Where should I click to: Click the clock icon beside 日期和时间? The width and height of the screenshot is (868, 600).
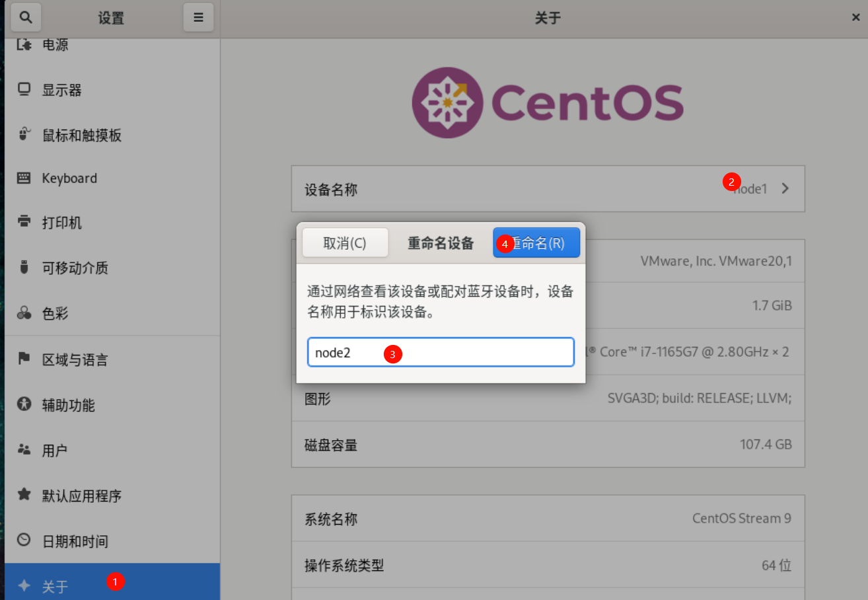[24, 541]
